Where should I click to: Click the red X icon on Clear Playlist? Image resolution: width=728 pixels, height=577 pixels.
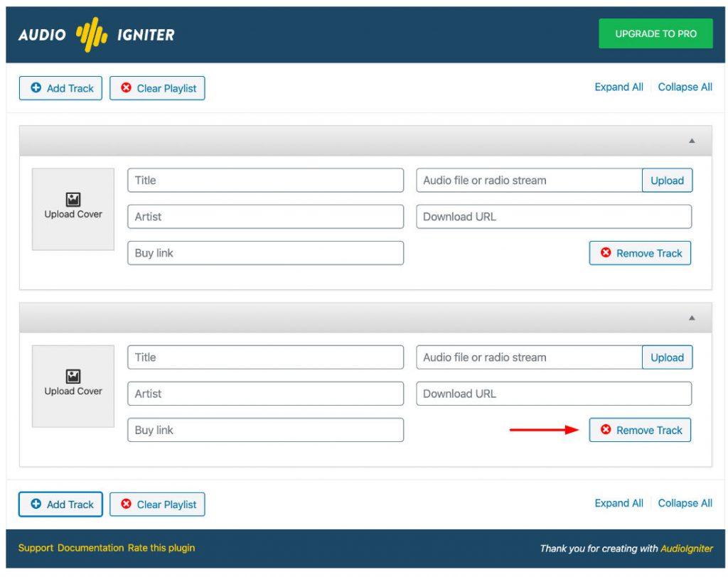tap(127, 88)
